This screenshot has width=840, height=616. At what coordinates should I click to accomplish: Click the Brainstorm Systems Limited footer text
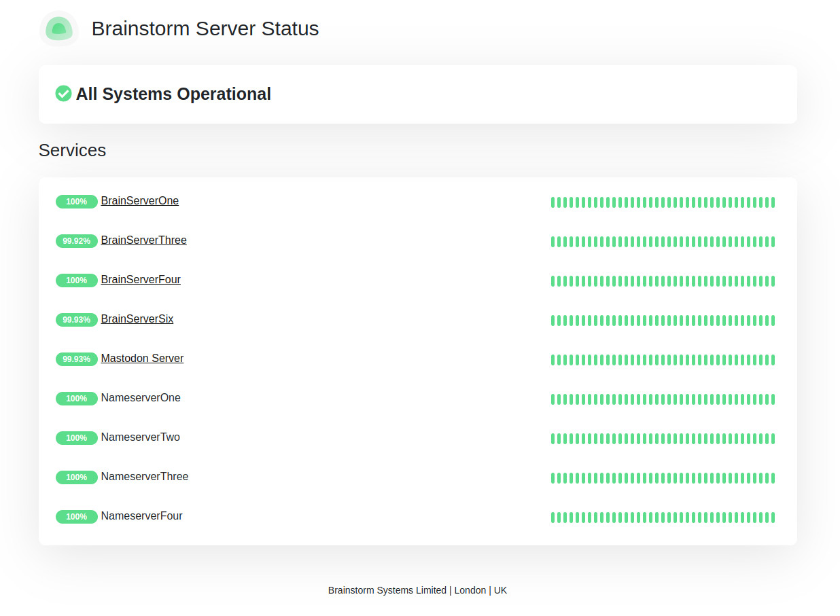coord(417,590)
